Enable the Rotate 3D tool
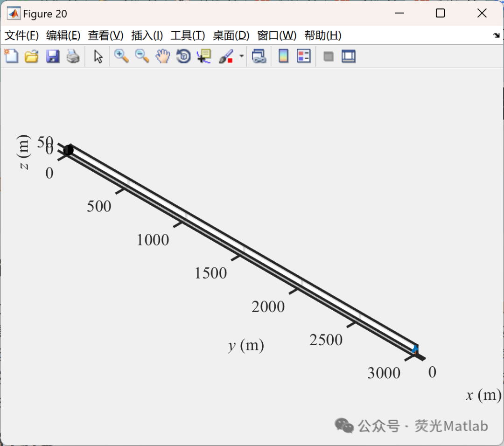The height and width of the screenshot is (446, 504). pyautogui.click(x=183, y=56)
